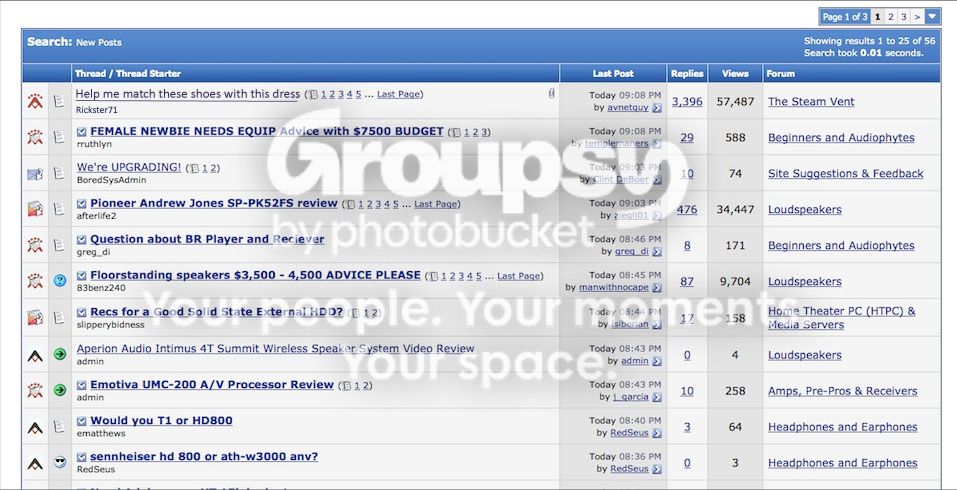Open Would you T1 or HD800 thread
957x490 pixels.
tap(161, 420)
